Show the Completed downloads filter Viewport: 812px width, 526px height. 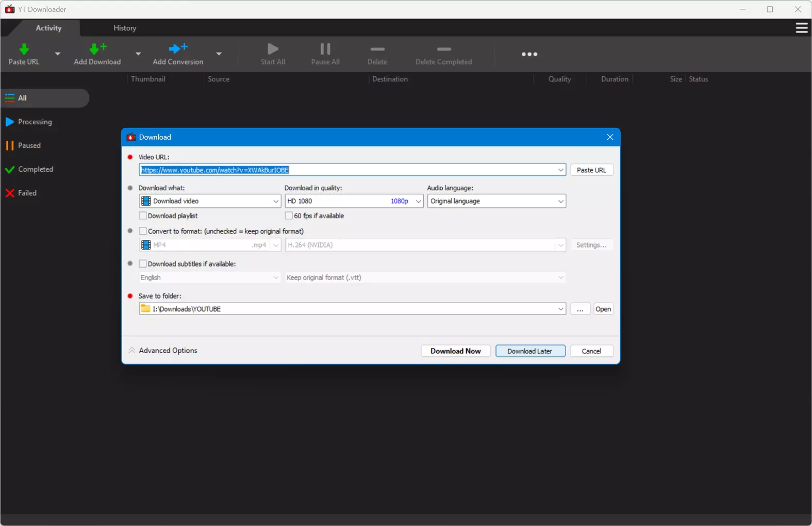pyautogui.click(x=35, y=169)
